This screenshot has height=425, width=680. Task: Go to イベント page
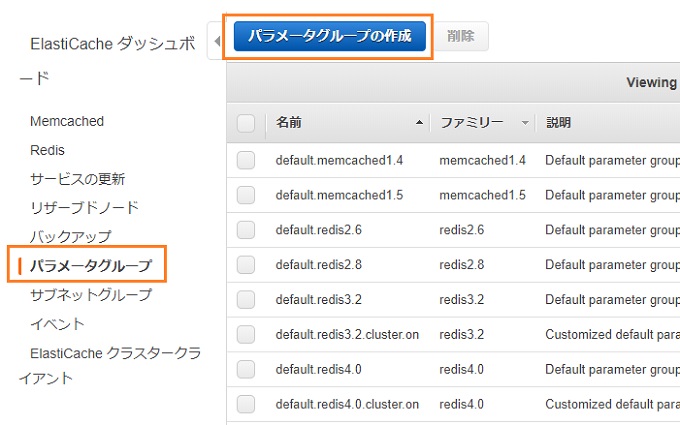coord(57,324)
